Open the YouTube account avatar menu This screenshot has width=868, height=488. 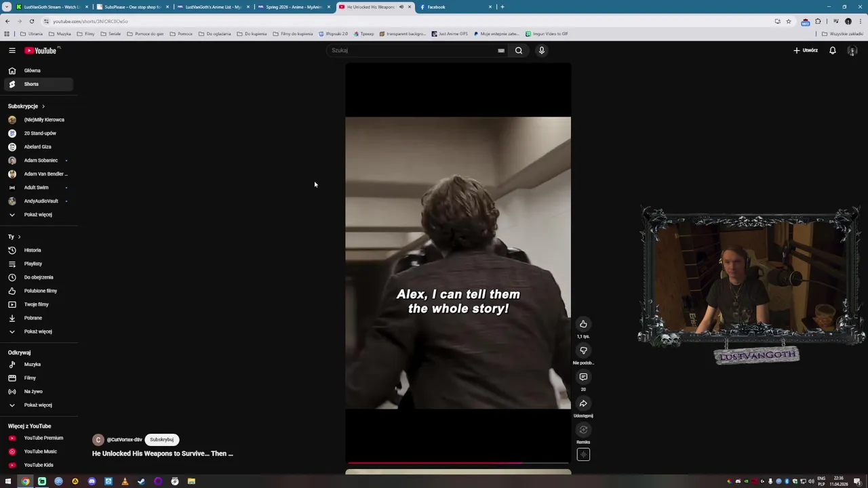coord(852,50)
